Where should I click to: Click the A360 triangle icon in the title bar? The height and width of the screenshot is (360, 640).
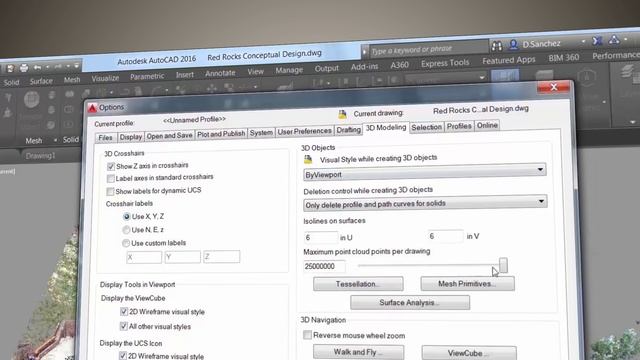click(x=614, y=40)
